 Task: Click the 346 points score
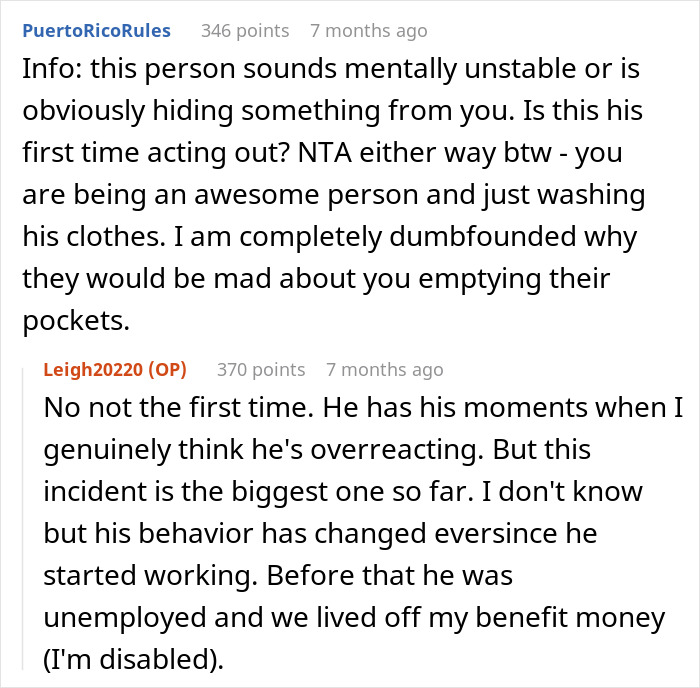[245, 30]
